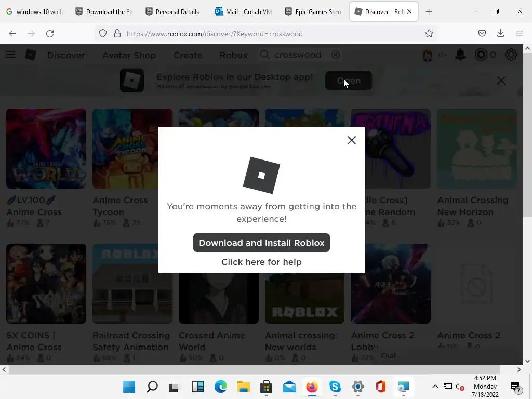532x399 pixels.
Task: Go back to the previous page
Action: point(12,34)
